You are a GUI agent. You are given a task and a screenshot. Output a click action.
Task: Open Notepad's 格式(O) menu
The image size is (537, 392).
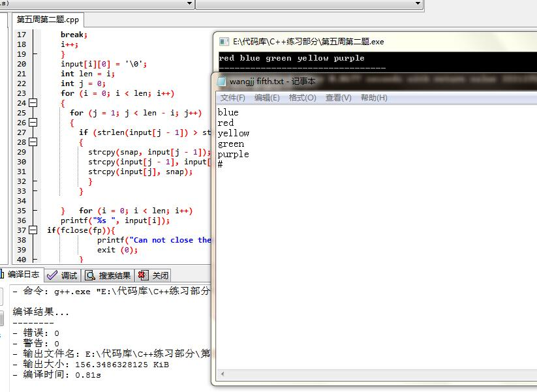[x=302, y=98]
